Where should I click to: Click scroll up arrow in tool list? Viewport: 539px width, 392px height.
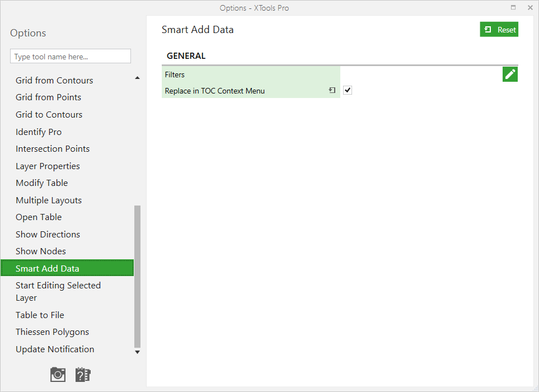[138, 78]
